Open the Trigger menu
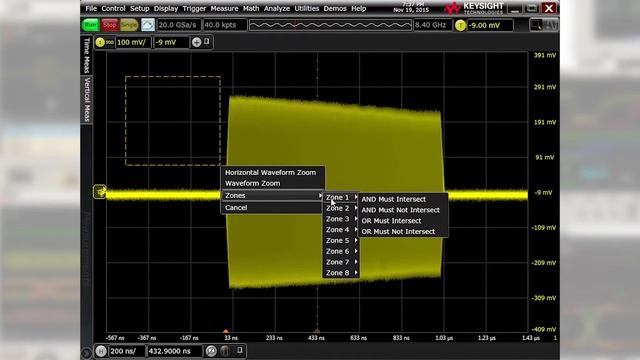 pyautogui.click(x=194, y=9)
